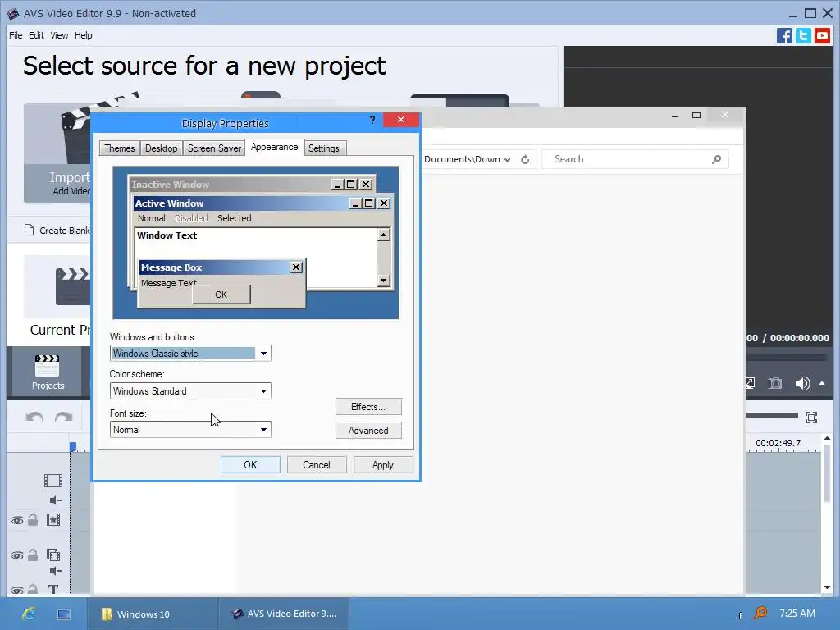Click the Active Window title bar preview

click(x=262, y=203)
